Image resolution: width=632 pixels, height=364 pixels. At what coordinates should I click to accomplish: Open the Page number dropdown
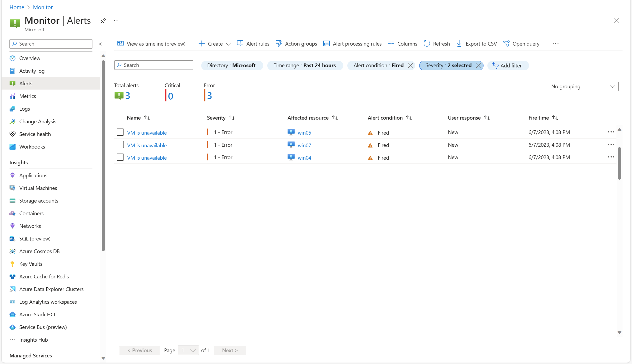point(188,350)
